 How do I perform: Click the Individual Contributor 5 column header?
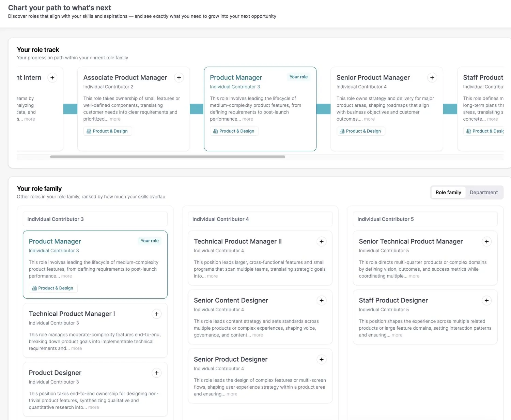[425, 219]
